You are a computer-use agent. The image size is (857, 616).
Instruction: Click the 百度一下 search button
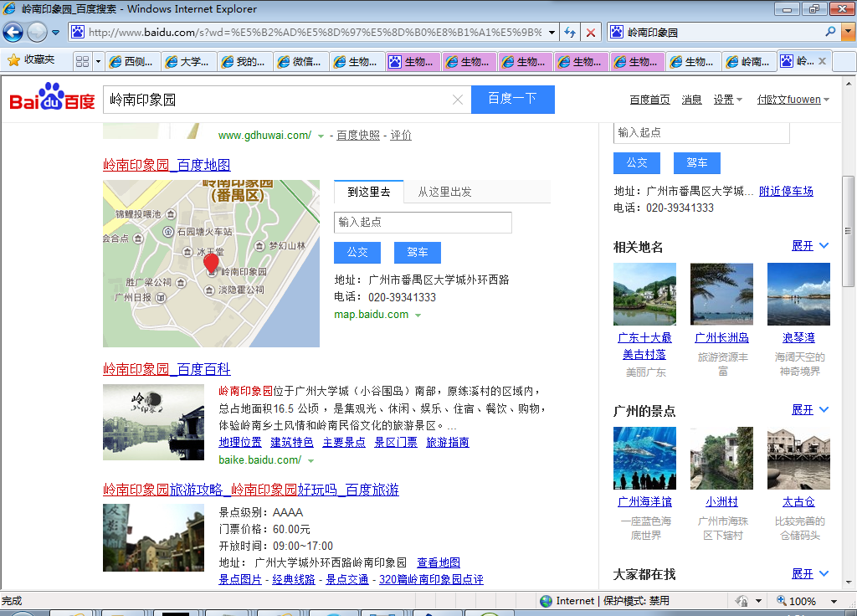(512, 99)
